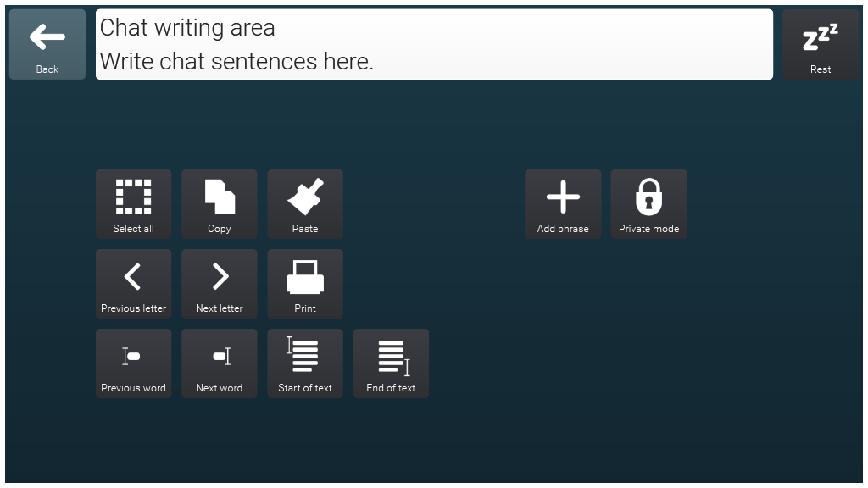Add a new phrase with plus icon
Viewport: 868px width, 488px height.
tap(563, 203)
